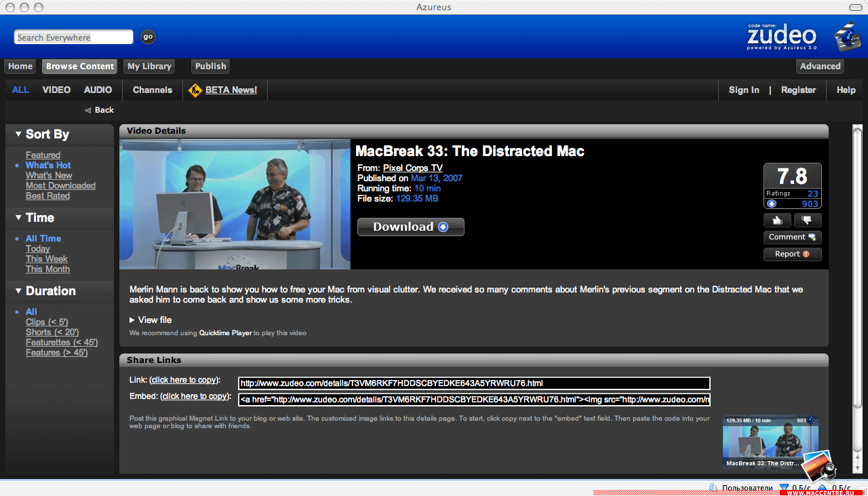Viewport: 868px width, 496px height.
Task: Give a thumbs up rating
Action: click(777, 220)
